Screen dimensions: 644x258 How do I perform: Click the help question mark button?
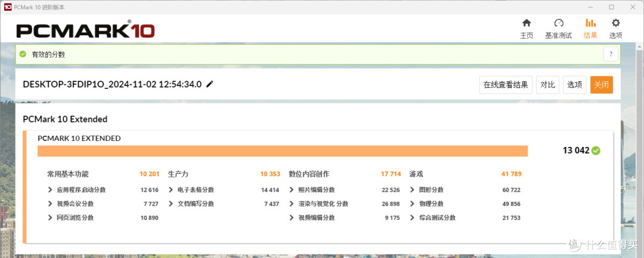[611, 54]
